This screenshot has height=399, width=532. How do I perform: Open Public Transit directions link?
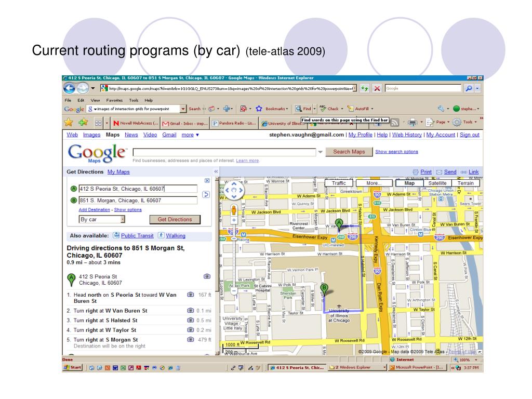click(x=137, y=235)
